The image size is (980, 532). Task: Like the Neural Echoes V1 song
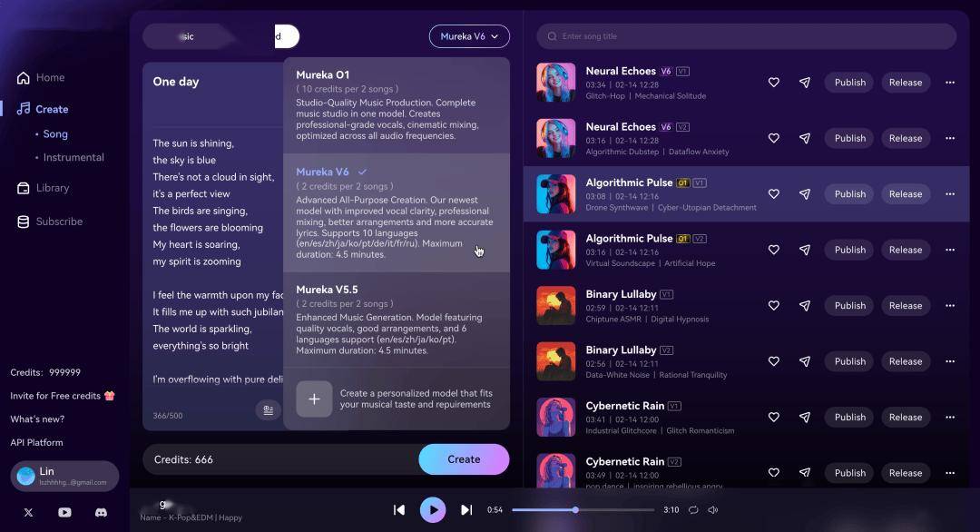(774, 83)
